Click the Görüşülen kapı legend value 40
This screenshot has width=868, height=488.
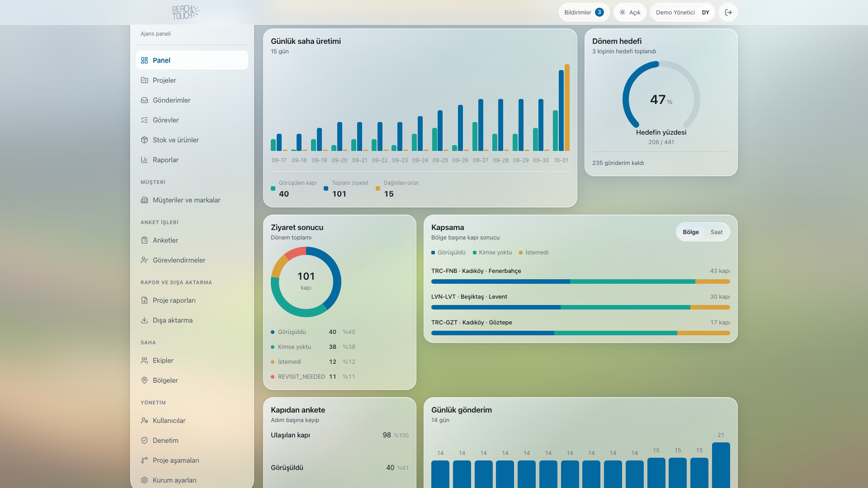pos(284,194)
